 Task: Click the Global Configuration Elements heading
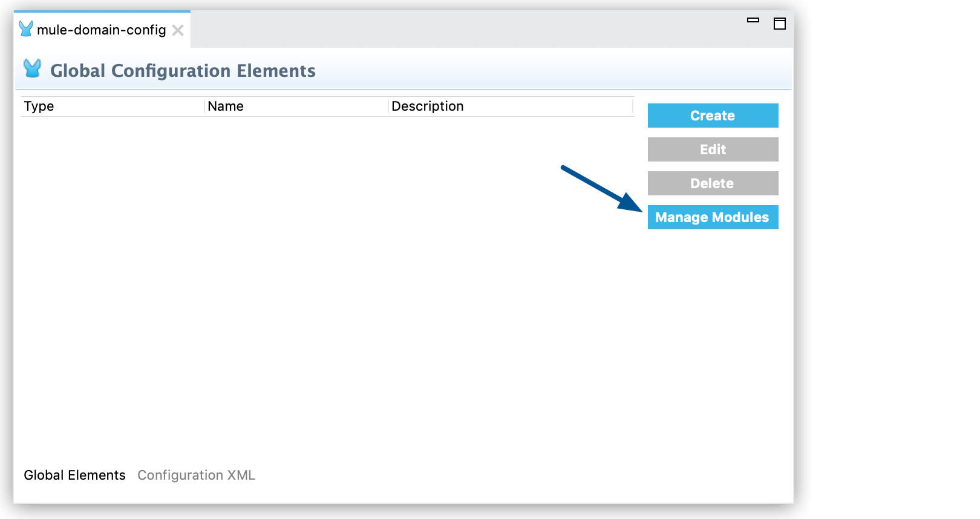coord(183,71)
